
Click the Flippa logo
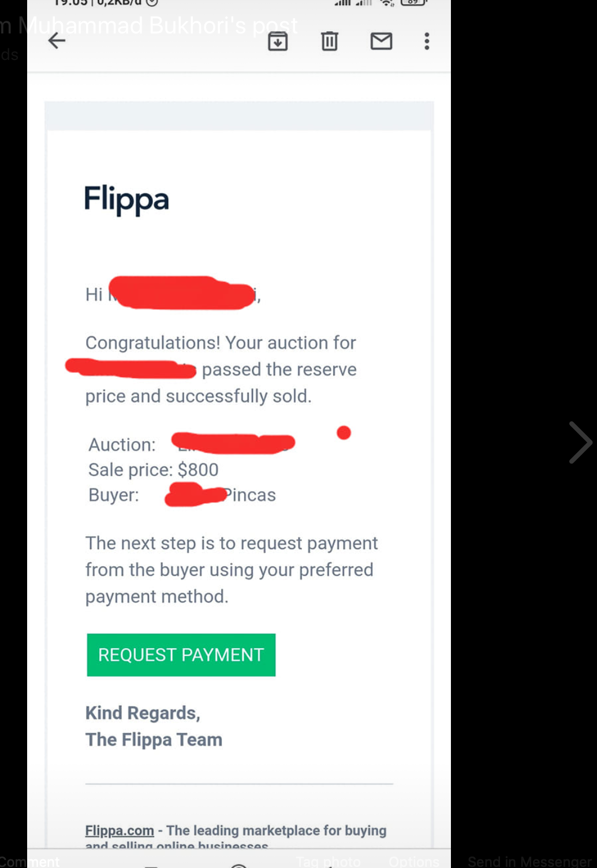point(126,200)
